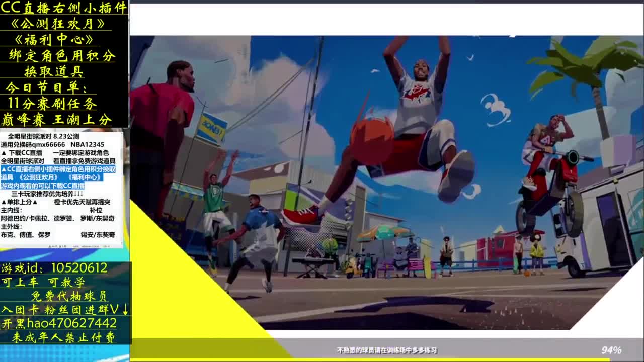Click '一定要绑定游戏角色' in the note
Viewport: 644px width, 362px height.
point(80,153)
